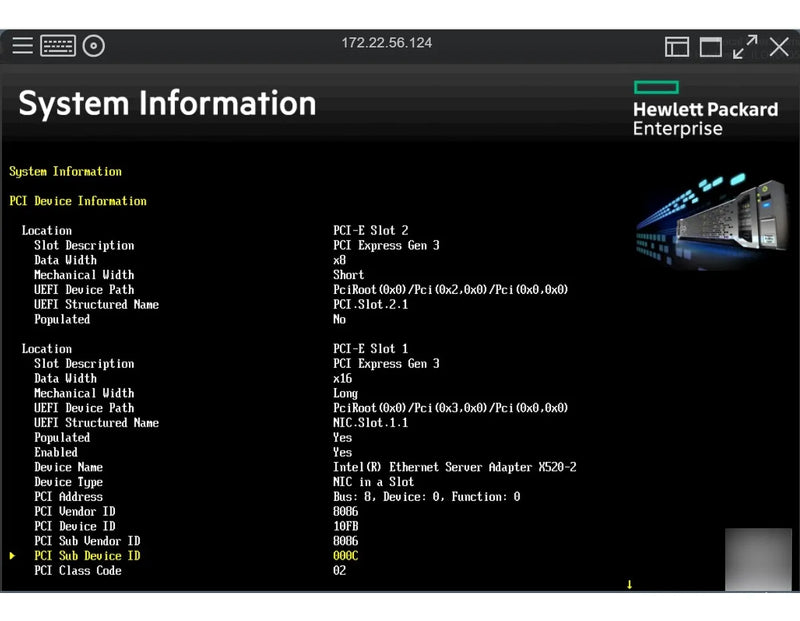The width and height of the screenshot is (800, 621).
Task: Select the PCI Class Code row
Action: (x=77, y=571)
